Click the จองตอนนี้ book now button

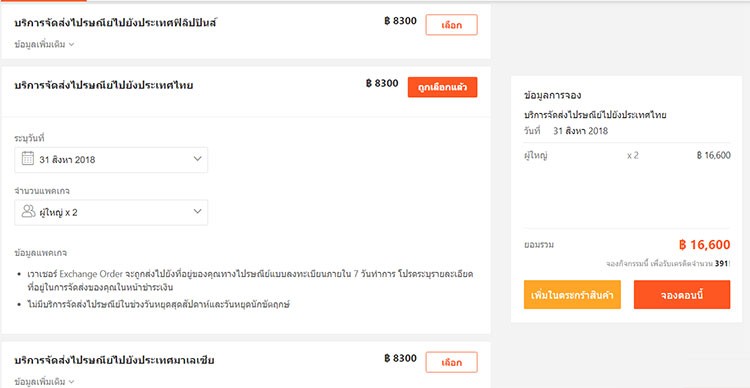tap(682, 295)
